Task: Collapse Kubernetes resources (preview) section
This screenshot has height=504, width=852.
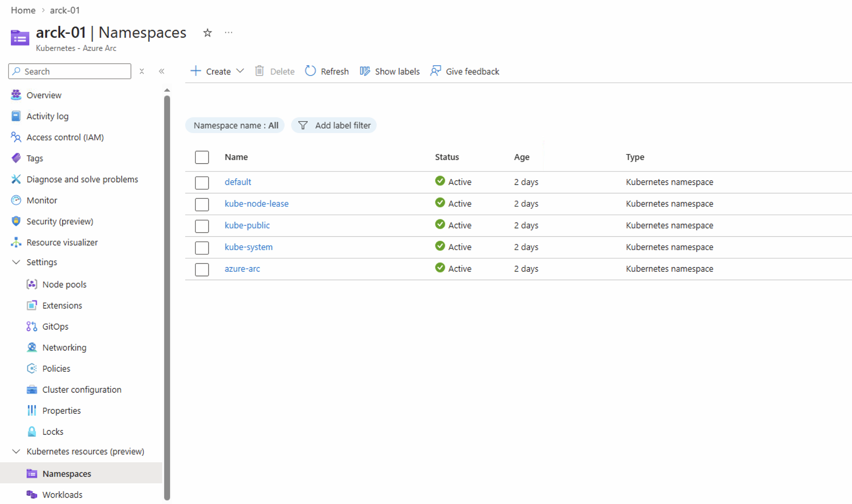Action: pos(16,451)
